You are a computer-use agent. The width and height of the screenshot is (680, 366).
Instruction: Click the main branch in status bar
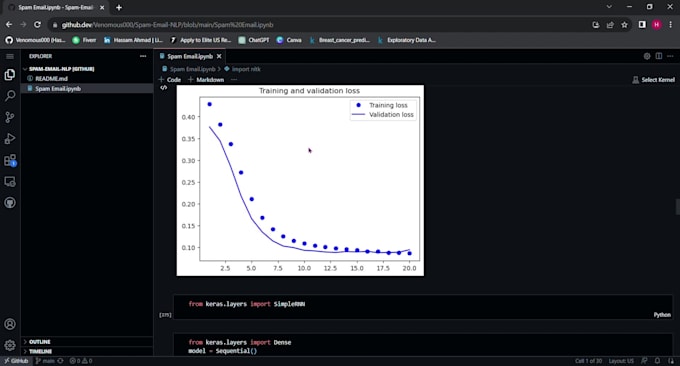click(x=45, y=361)
